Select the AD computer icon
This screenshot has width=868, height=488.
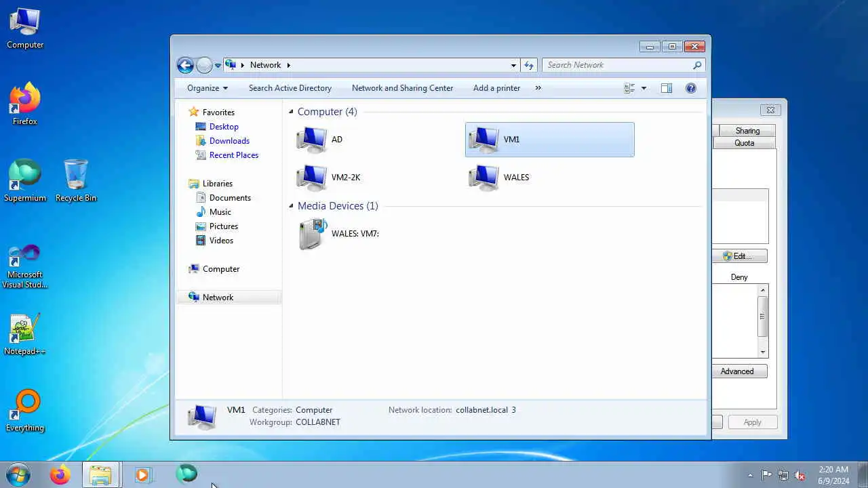click(312, 140)
